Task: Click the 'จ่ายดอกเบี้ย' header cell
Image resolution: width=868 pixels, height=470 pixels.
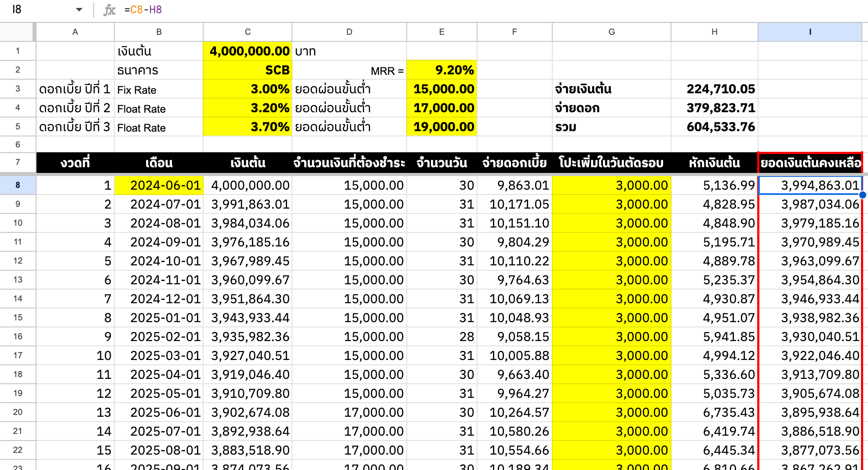Action: click(514, 163)
